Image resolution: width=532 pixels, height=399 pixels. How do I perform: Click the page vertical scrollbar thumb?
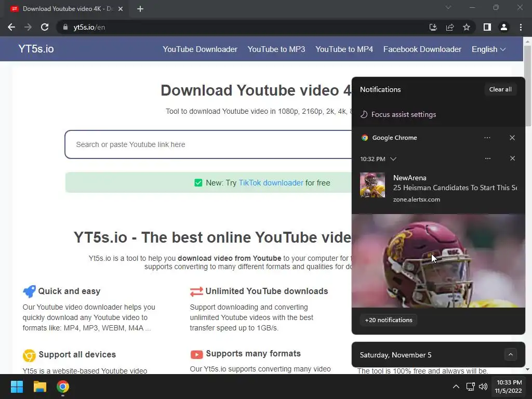pos(527,85)
